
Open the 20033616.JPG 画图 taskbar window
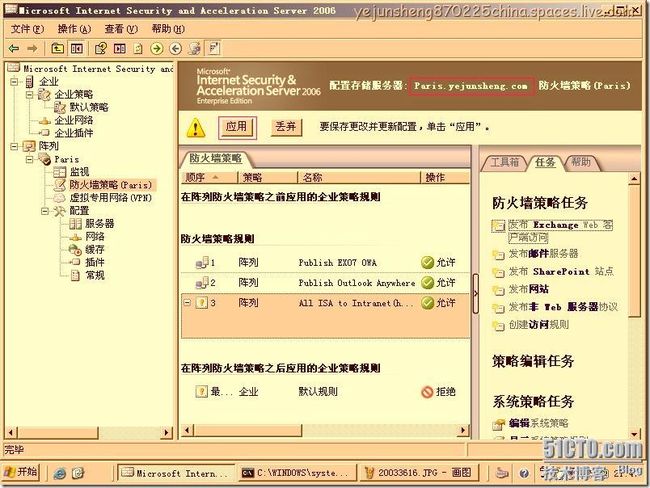418,473
